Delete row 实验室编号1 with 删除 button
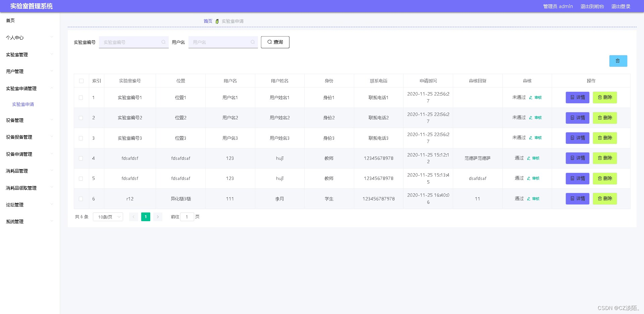 coord(605,98)
